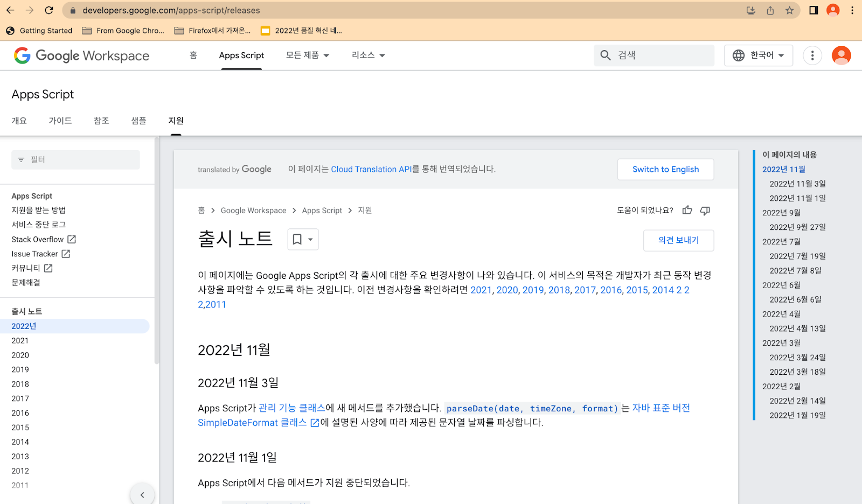
Task: Open the Getting Started bookmark
Action: [x=39, y=31]
